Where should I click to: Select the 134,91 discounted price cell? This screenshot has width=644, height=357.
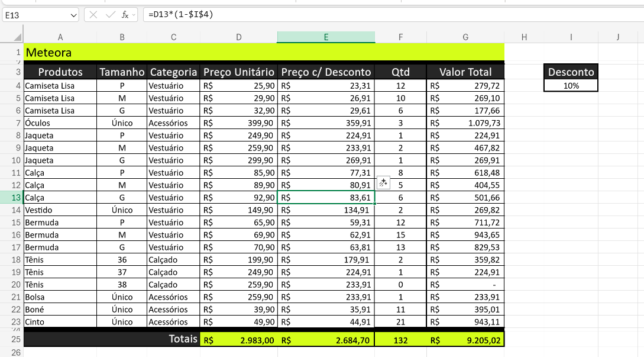326,210
